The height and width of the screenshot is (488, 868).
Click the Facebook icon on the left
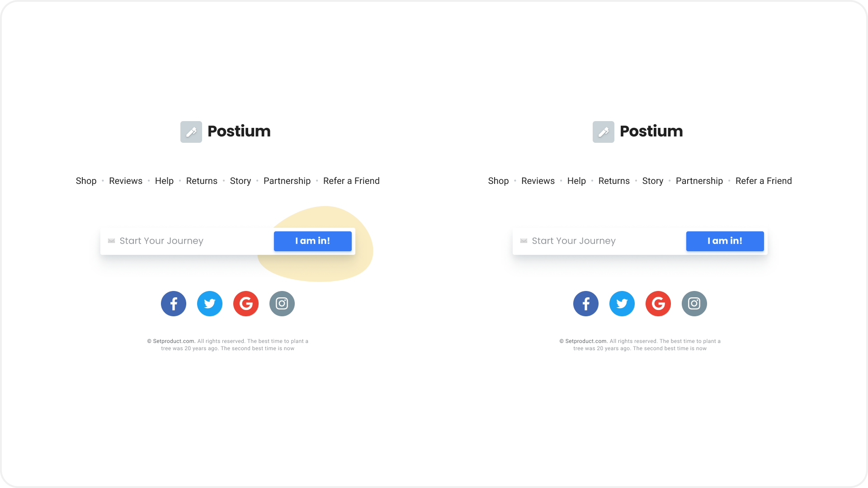coord(174,303)
